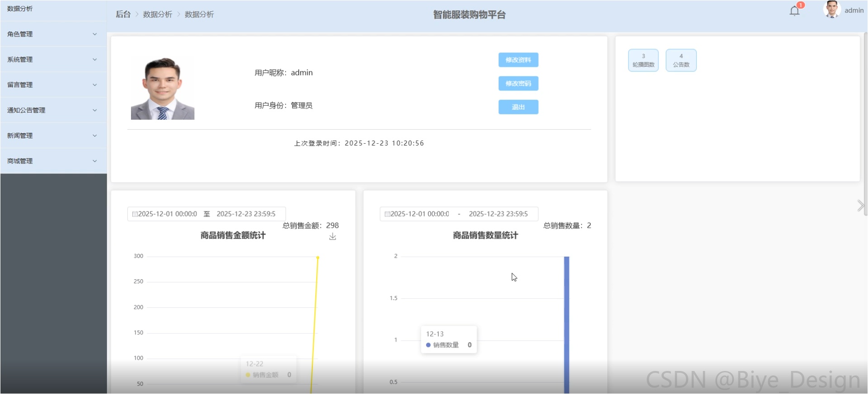
Task: Click 商品销售数量统计 chart title
Action: click(485, 235)
